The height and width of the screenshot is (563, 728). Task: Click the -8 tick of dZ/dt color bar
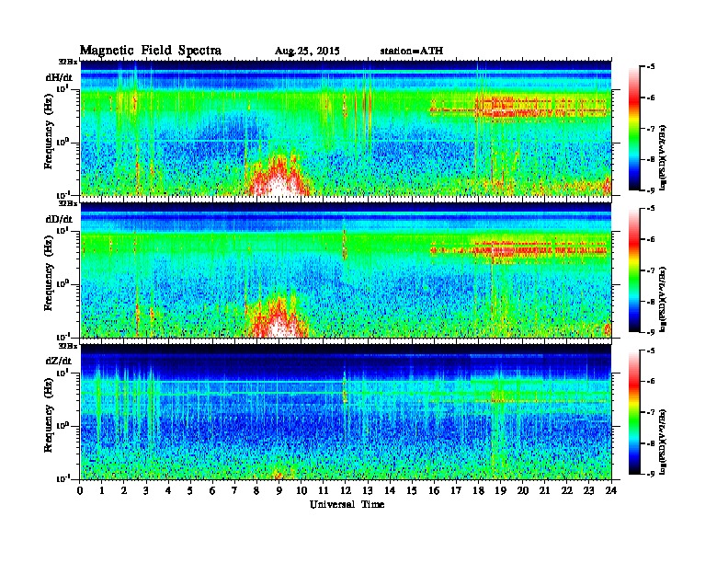(651, 443)
